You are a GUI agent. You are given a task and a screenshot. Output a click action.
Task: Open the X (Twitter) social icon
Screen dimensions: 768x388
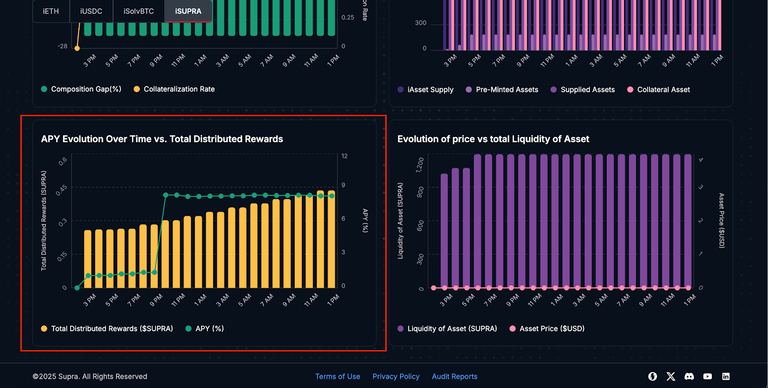[x=671, y=376]
